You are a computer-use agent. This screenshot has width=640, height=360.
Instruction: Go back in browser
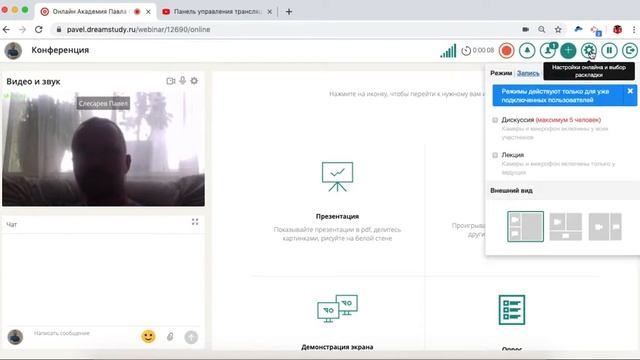pos(7,29)
